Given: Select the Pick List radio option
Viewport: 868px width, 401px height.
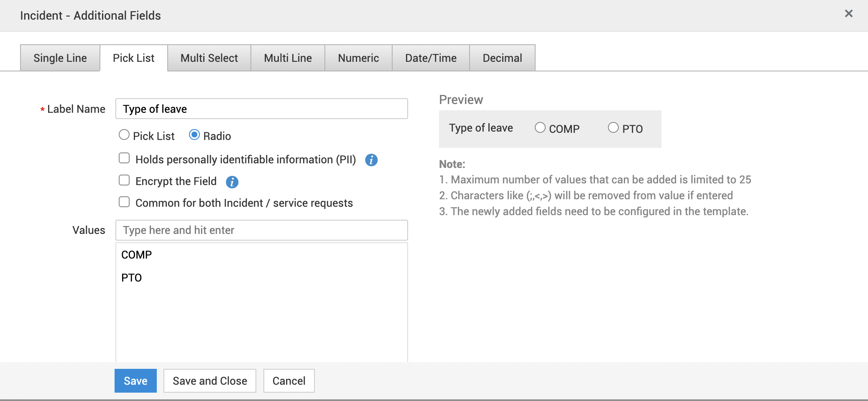Looking at the screenshot, I should tap(124, 135).
